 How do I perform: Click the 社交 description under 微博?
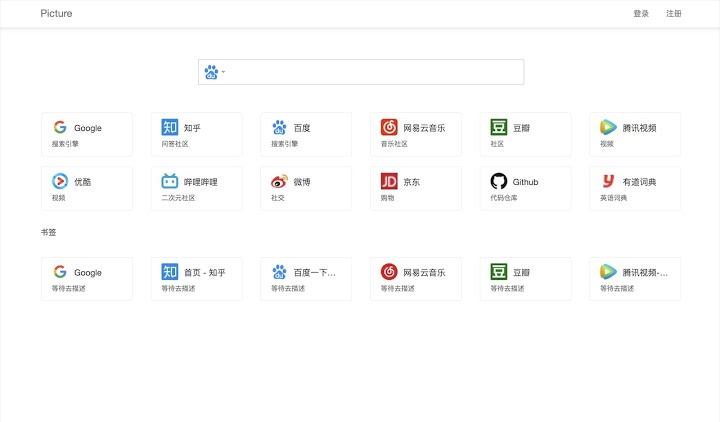tap(278, 198)
